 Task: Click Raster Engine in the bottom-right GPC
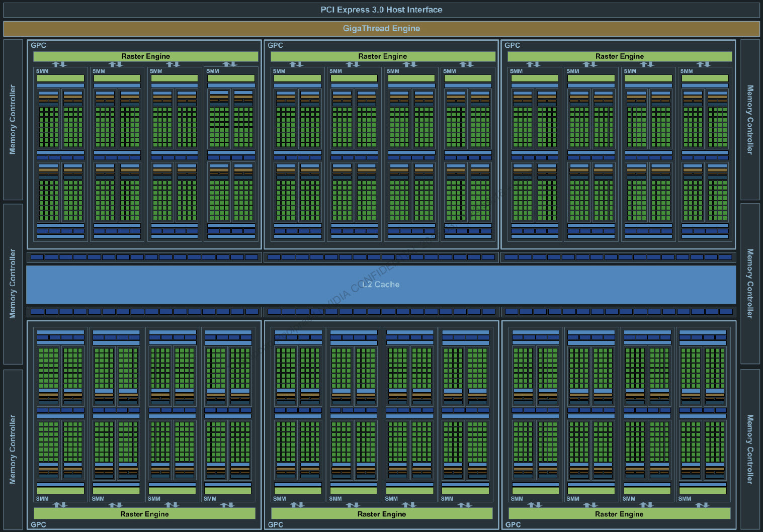(619, 514)
